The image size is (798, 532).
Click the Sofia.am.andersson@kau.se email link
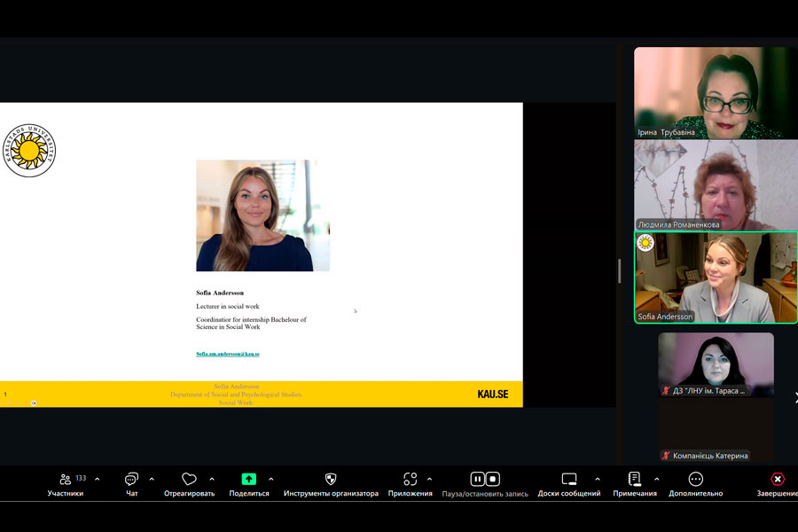[228, 354]
